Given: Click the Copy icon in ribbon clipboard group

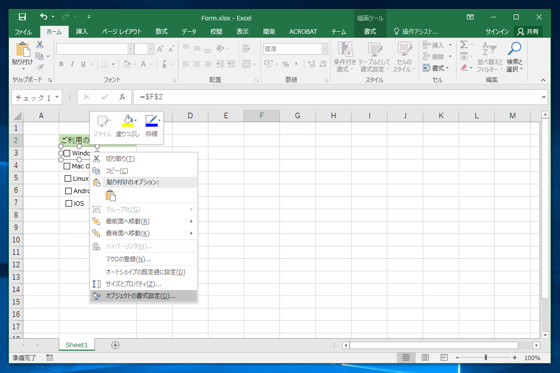Looking at the screenshot, I should click(x=40, y=56).
